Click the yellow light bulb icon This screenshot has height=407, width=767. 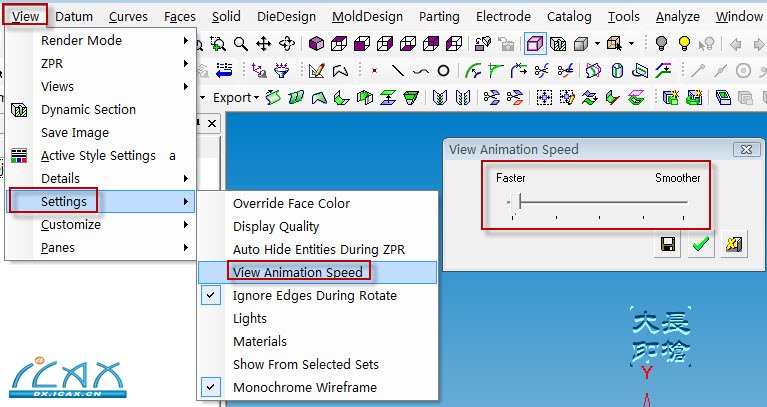(685, 44)
